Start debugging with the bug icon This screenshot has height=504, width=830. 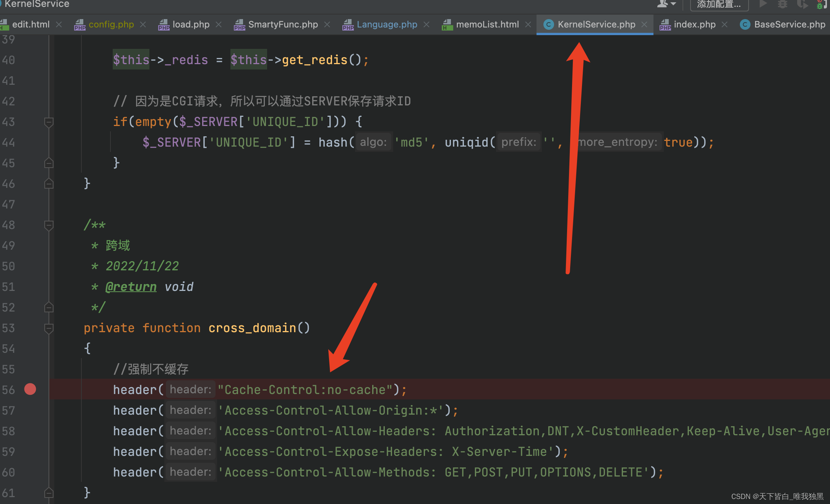pyautogui.click(x=783, y=5)
